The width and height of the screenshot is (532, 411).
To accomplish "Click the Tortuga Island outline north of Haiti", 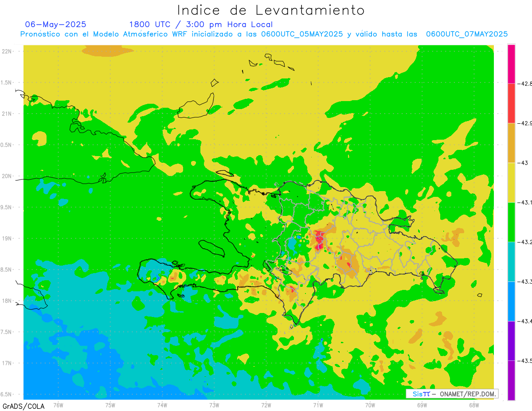I will (225, 173).
